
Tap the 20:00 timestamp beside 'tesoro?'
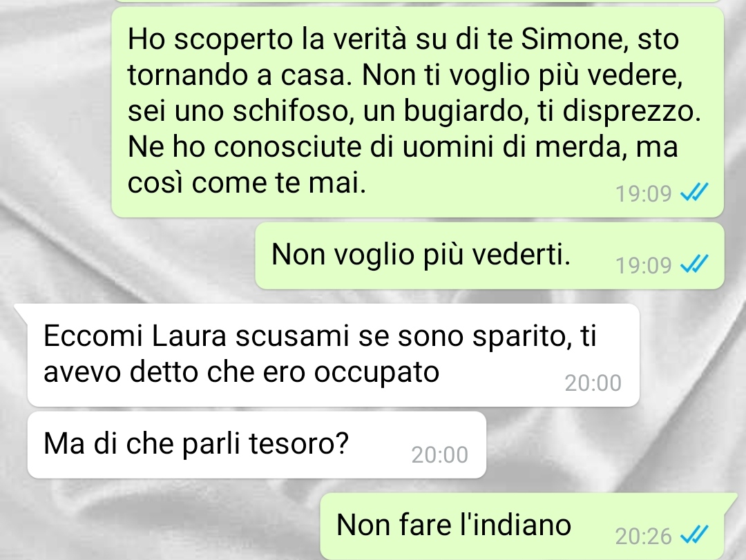pyautogui.click(x=439, y=455)
